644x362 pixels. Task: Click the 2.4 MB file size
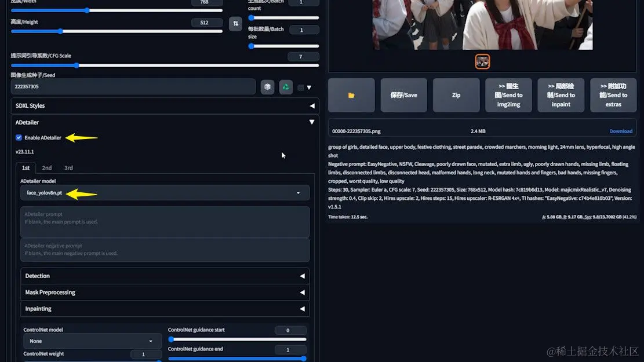pos(478,131)
